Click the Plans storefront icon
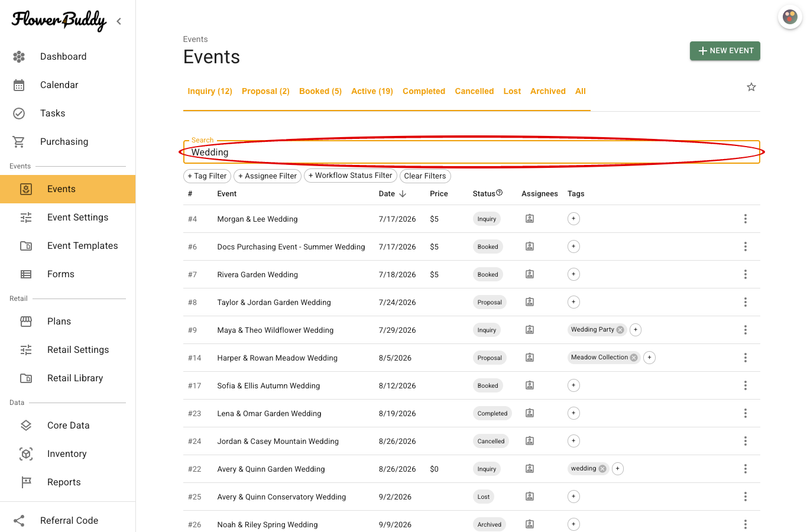807x532 pixels. tap(26, 322)
